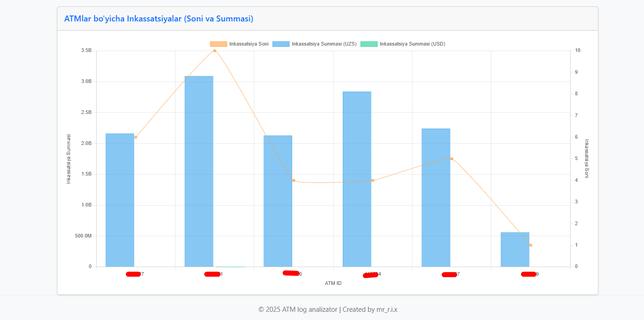Click the ATMlar bo'yicha Inkassatsiyalar card title

159,19
